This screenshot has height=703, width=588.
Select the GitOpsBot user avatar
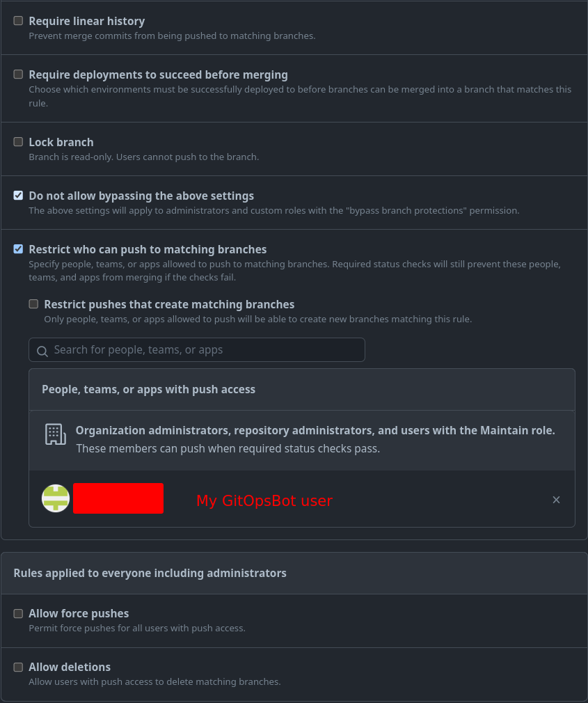pyautogui.click(x=56, y=498)
